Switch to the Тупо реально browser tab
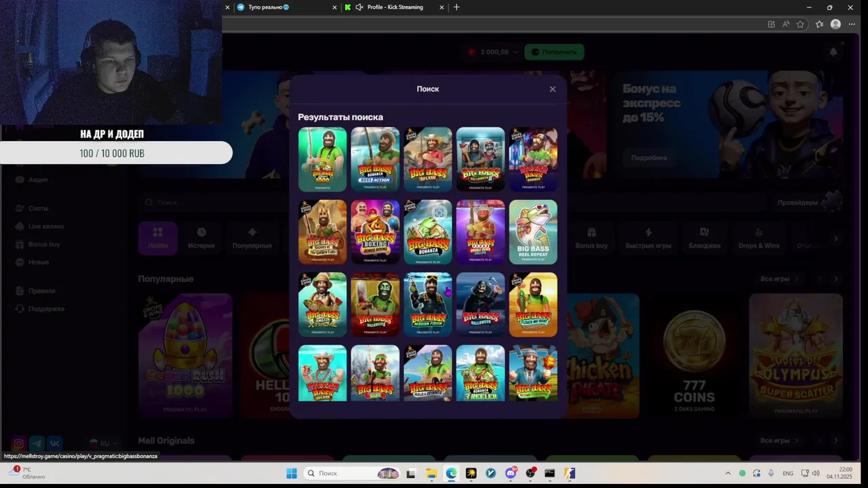The width and height of the screenshot is (868, 488). click(x=285, y=7)
